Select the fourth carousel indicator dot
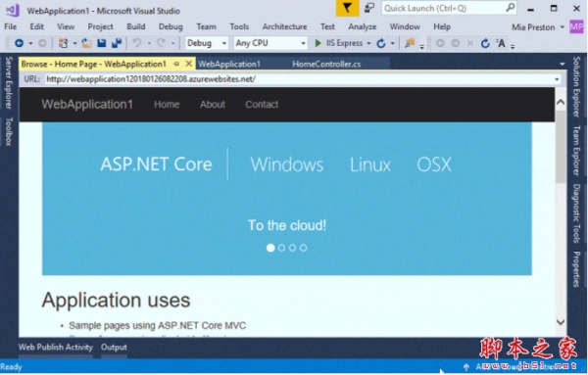This screenshot has height=375, width=588. (x=304, y=248)
